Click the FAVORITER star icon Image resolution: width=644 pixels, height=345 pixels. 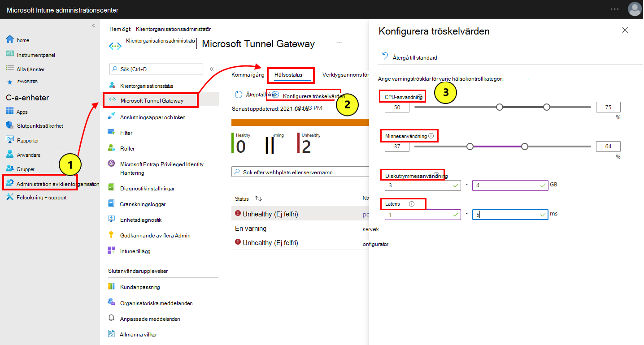click(10, 82)
